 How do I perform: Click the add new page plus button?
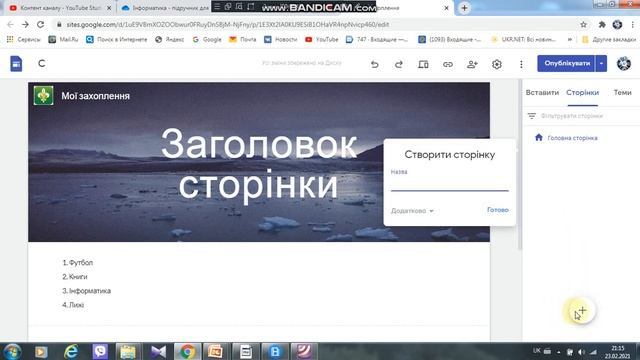582,311
